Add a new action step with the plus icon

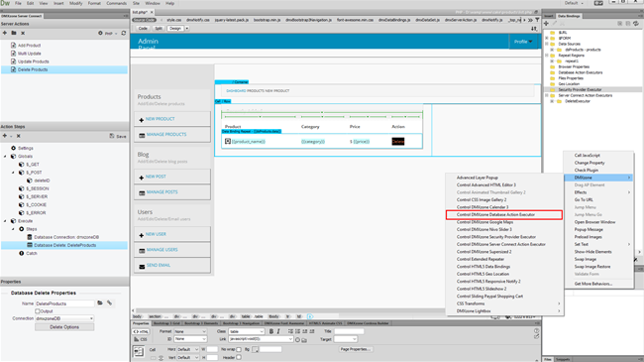[x=5, y=136]
